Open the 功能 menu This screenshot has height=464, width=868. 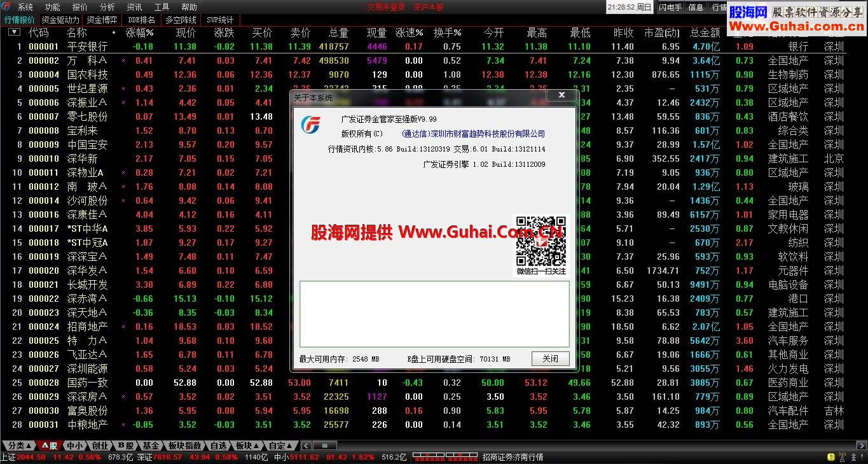click(53, 7)
